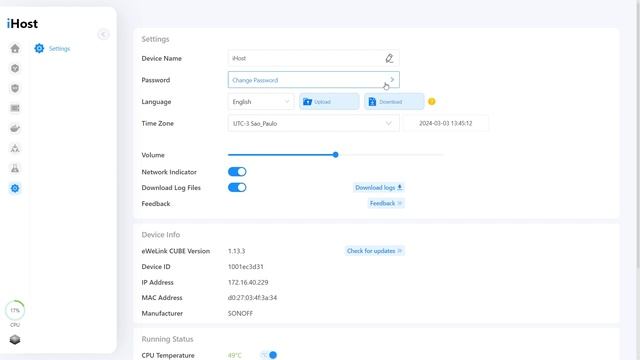
Task: Open the Home page from the sidebar
Action: point(15,49)
